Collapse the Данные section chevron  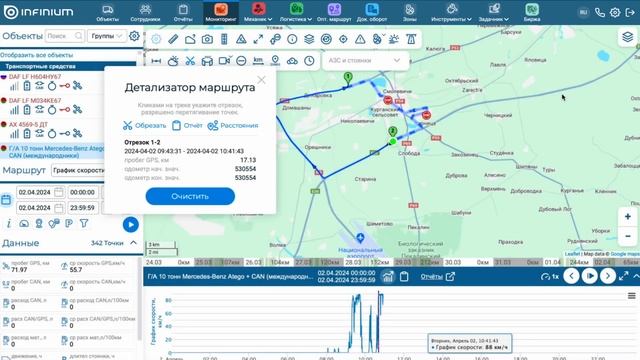(x=133, y=243)
